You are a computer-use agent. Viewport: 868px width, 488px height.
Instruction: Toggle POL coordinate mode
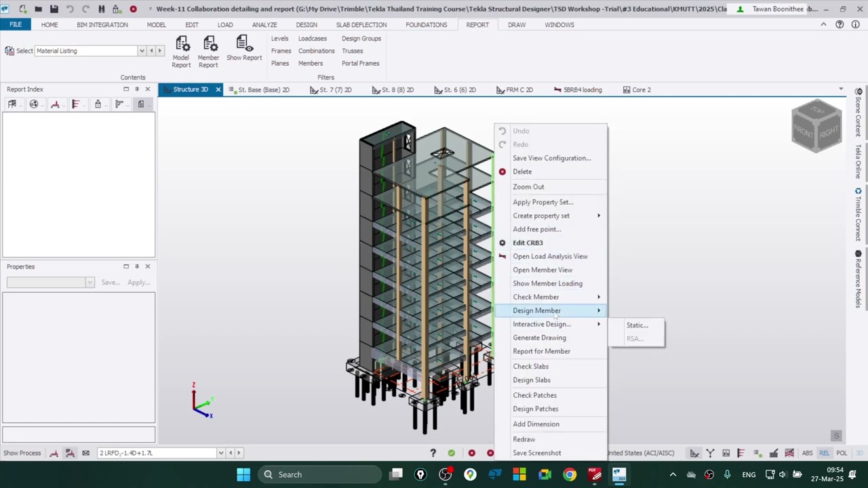point(842,453)
